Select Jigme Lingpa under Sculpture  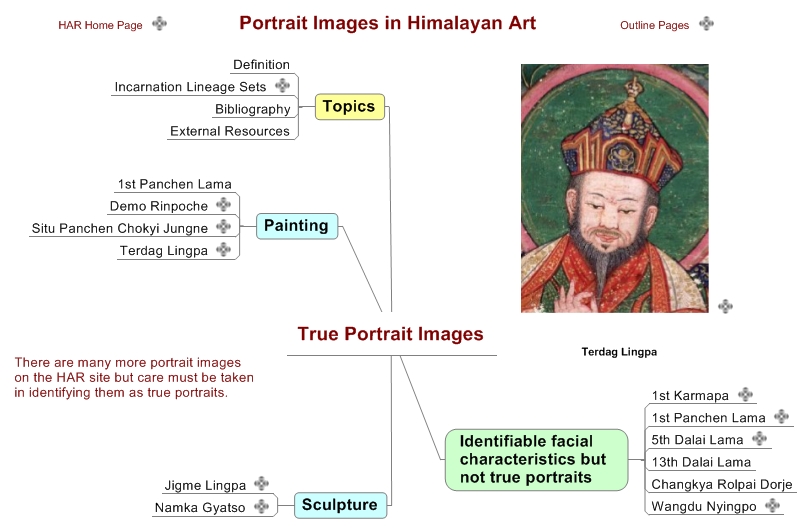[x=205, y=485]
